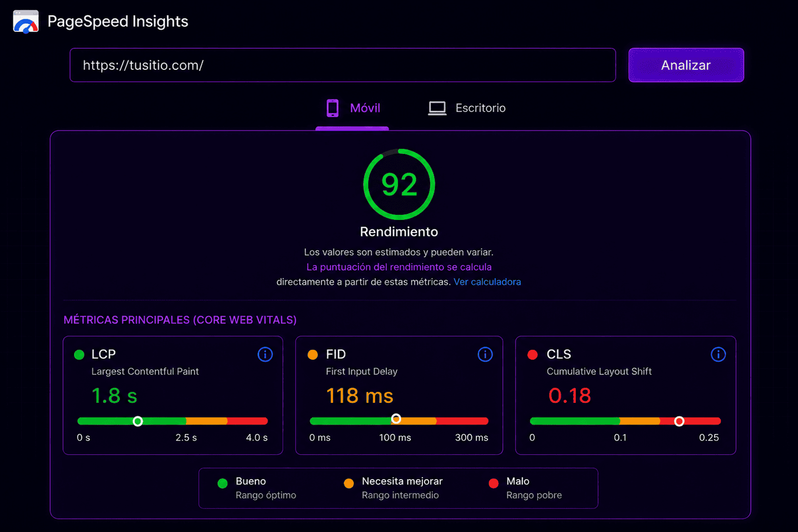Image resolution: width=798 pixels, height=532 pixels.
Task: Click the FID slider handle
Action: [396, 419]
